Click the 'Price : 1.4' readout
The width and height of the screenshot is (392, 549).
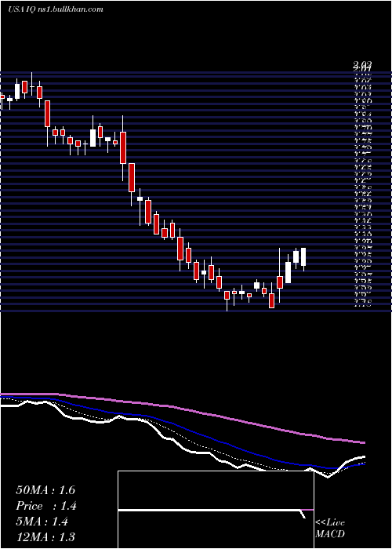[46, 506]
